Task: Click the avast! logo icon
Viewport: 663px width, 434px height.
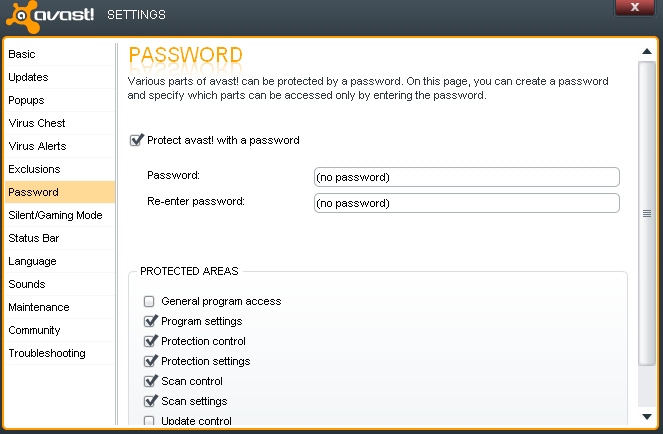Action: coord(22,17)
